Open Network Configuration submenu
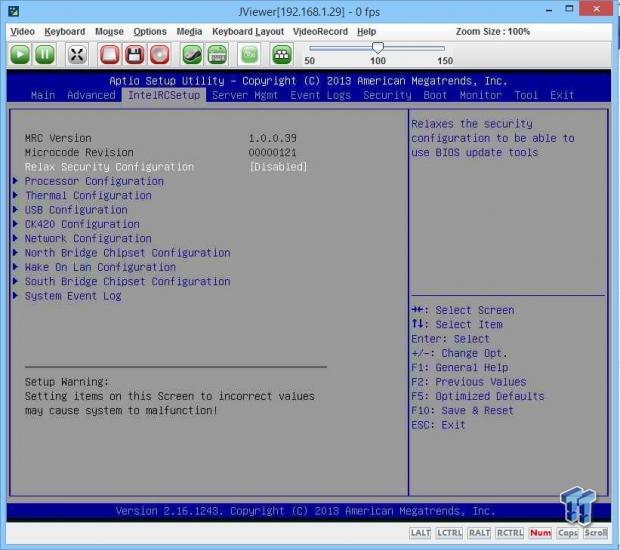Image resolution: width=620 pixels, height=550 pixels. tap(88, 238)
